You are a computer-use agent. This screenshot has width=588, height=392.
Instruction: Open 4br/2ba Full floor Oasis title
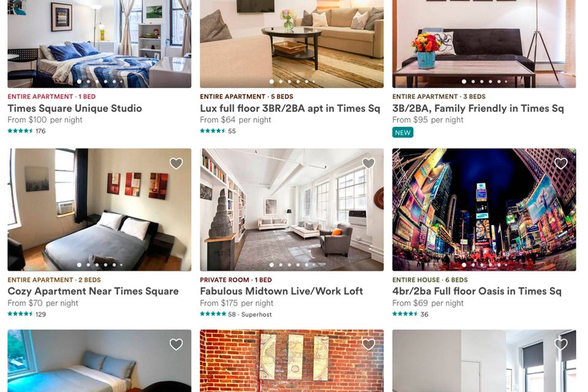tap(477, 292)
